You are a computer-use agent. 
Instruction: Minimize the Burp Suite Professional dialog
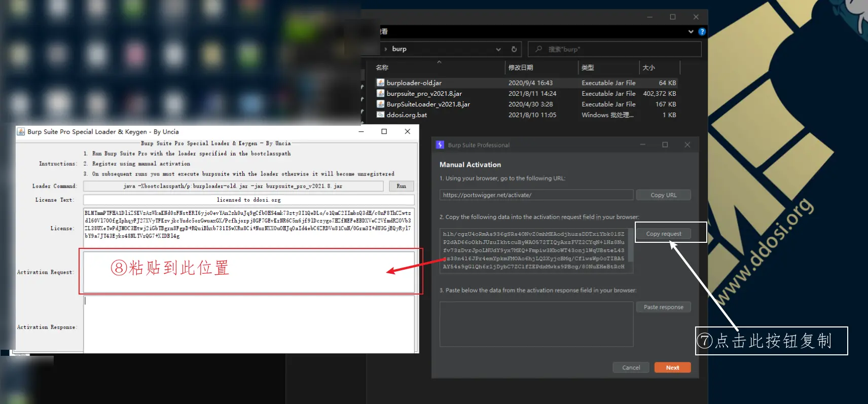pos(642,145)
